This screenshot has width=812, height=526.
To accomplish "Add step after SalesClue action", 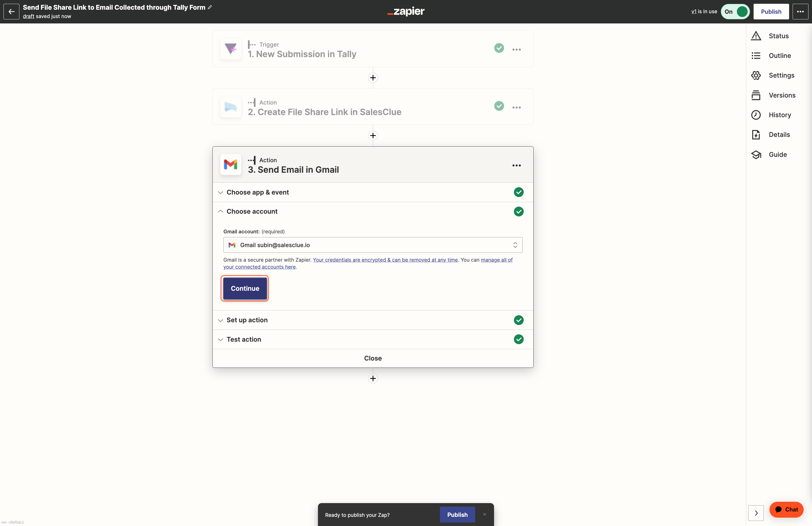I will point(373,136).
